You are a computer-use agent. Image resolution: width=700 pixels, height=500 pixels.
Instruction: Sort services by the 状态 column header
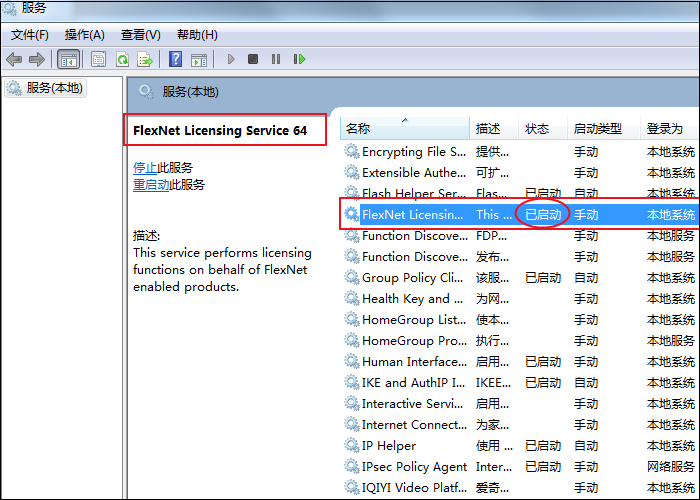[537, 129]
